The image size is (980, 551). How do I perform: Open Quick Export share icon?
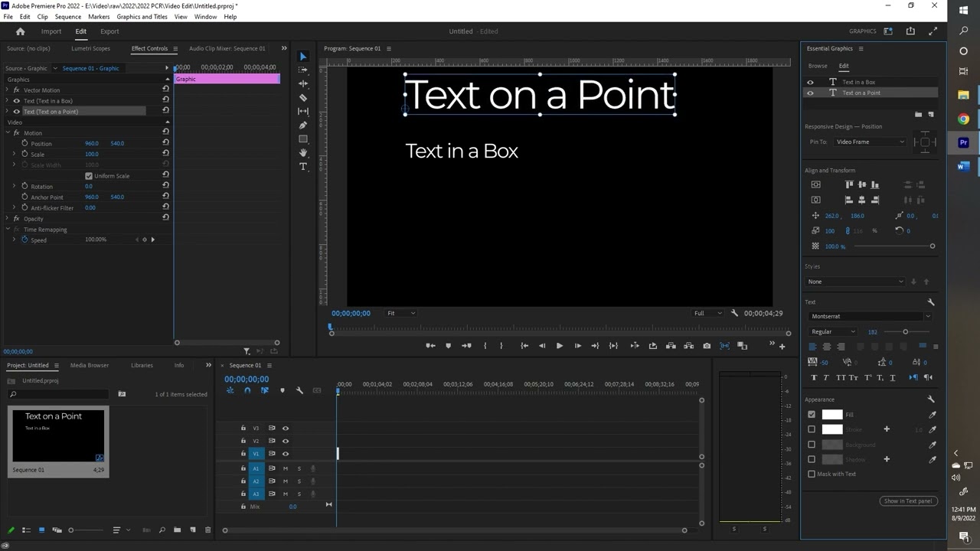[910, 31]
